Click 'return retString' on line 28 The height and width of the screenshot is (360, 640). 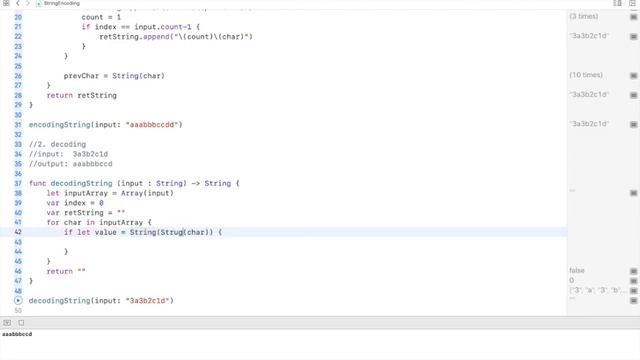[x=82, y=95]
